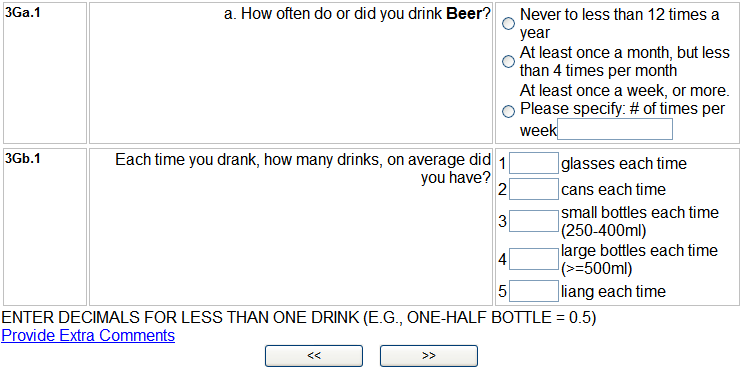Click the 3Gb.1 question ID cell
The width and height of the screenshot is (745, 377).
[x=45, y=227]
